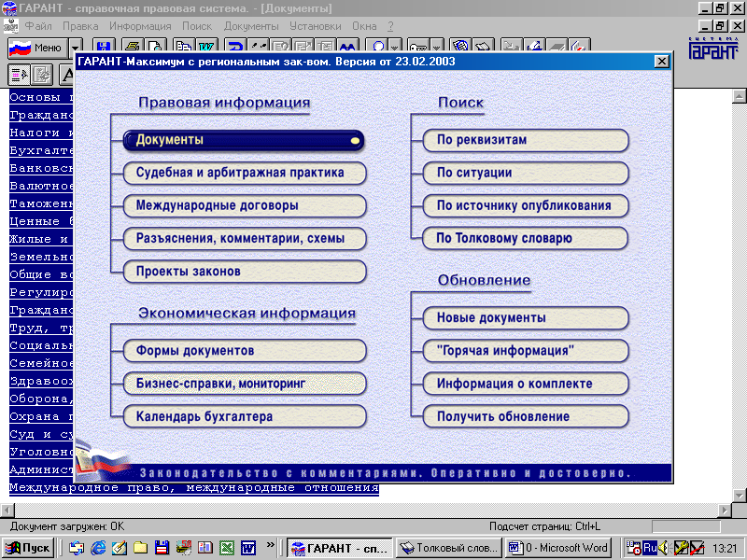Open Календарь бухгалтера
The height and width of the screenshot is (560, 747).
245,416
